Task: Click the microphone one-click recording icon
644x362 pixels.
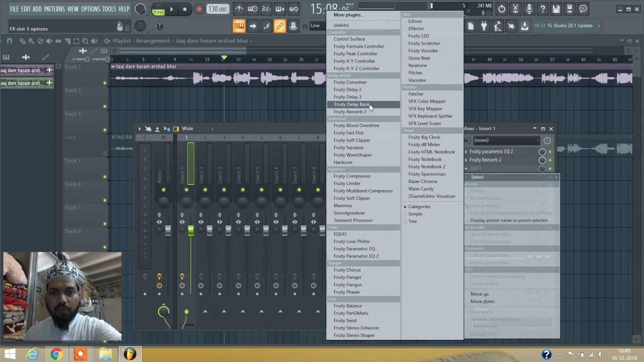Action: point(529,9)
